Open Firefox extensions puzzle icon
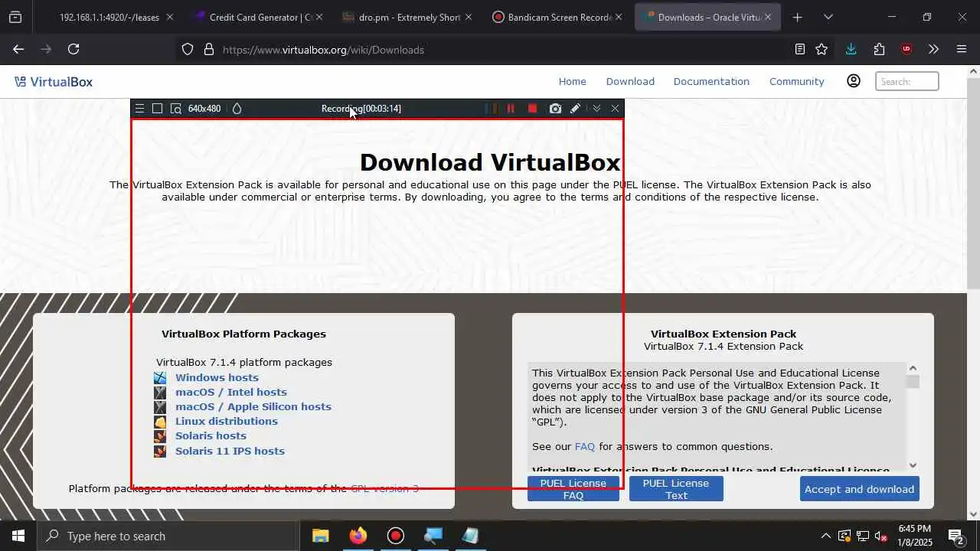The width and height of the screenshot is (980, 551). tap(879, 49)
